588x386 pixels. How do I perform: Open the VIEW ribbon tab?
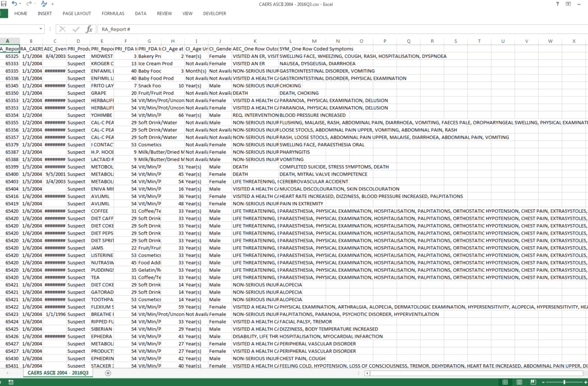tap(187, 13)
